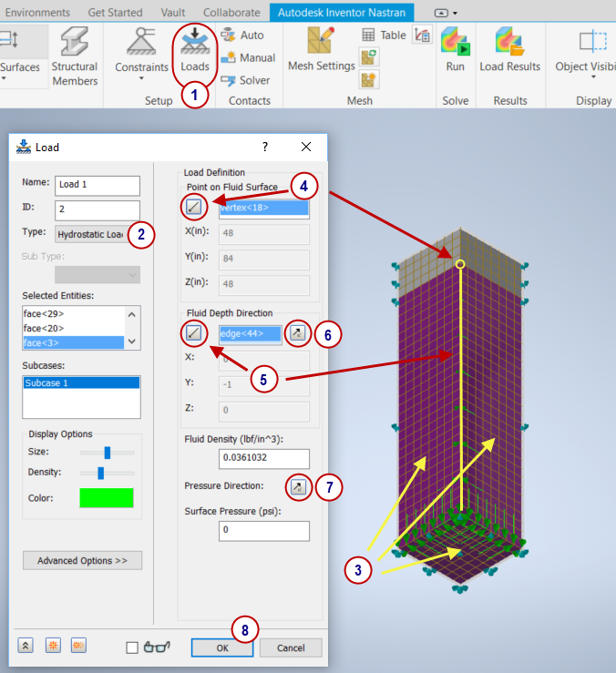The width and height of the screenshot is (616, 673).
Task: Click the regenerate mesh icon
Action: pos(368,56)
